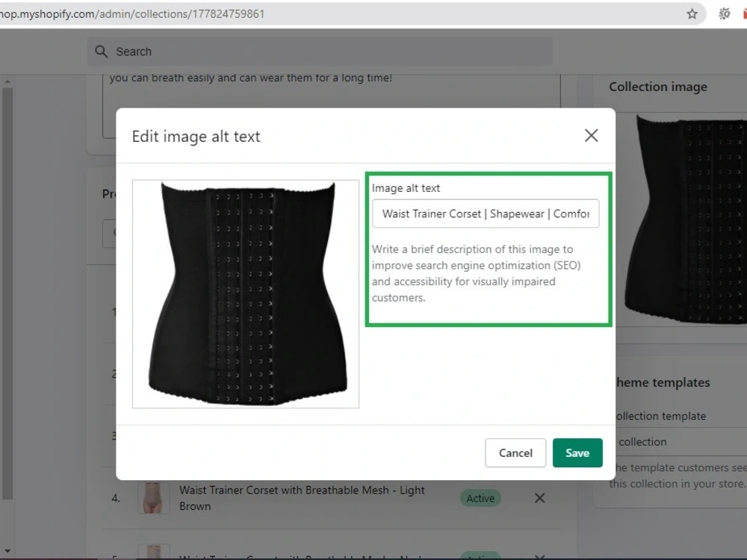Click the Theme templates heading
This screenshot has height=560, width=747.
coord(662,382)
